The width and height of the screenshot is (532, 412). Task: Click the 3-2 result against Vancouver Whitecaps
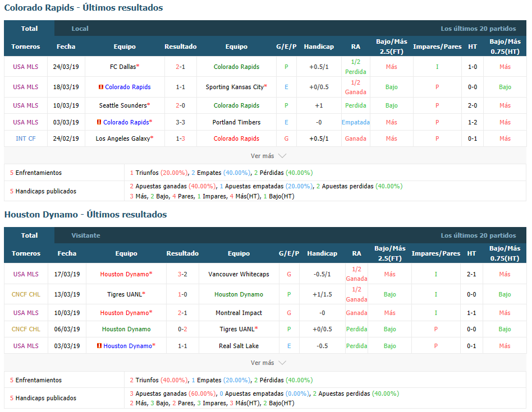point(182,274)
